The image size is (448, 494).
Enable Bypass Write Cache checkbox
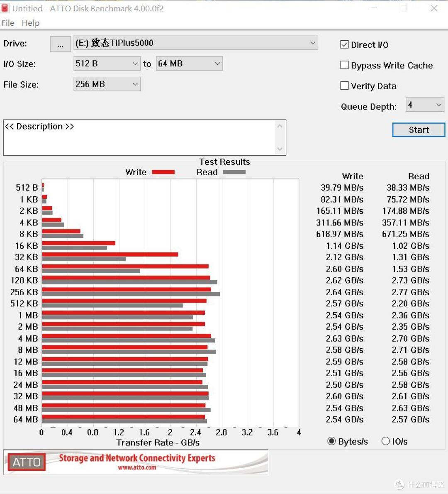click(344, 65)
